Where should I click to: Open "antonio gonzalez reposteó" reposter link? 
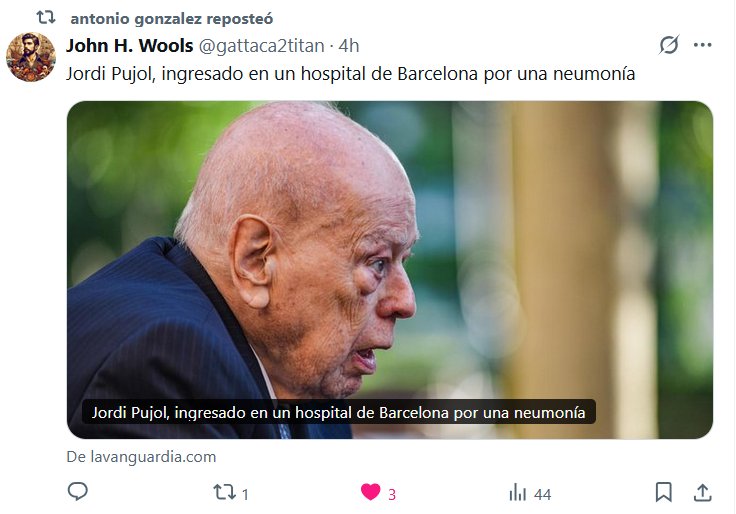pyautogui.click(x=172, y=19)
